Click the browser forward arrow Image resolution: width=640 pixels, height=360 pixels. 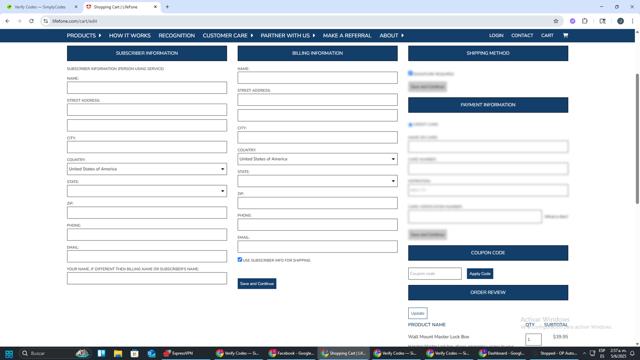19,21
